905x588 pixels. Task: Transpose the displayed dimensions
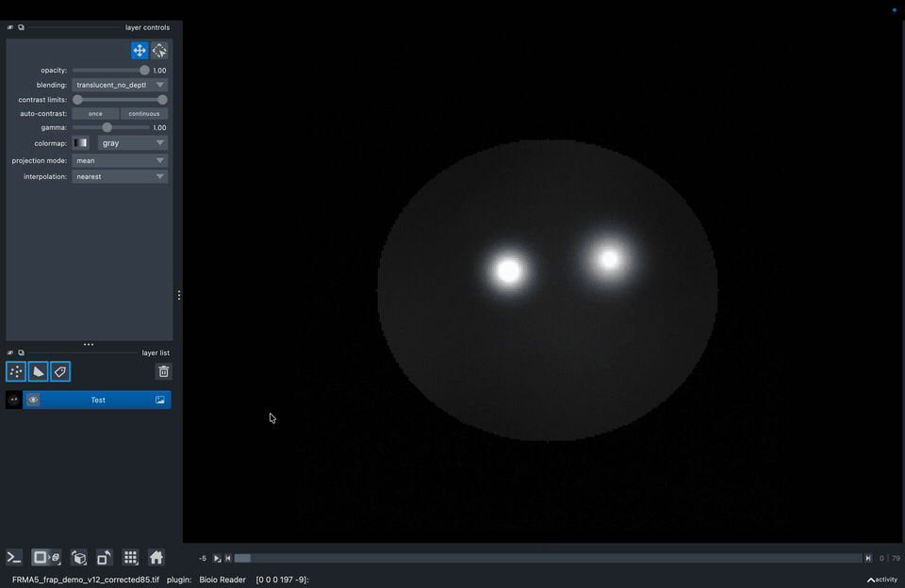pos(104,558)
